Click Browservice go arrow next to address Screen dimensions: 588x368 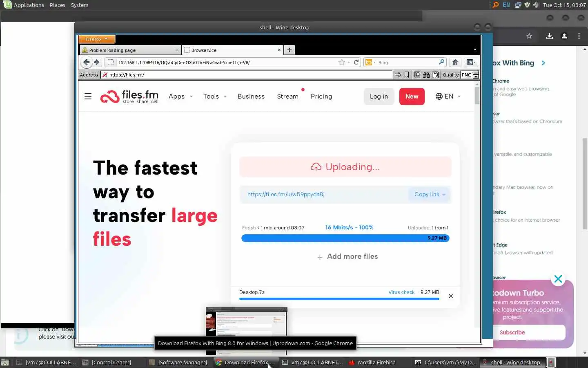pos(397,75)
